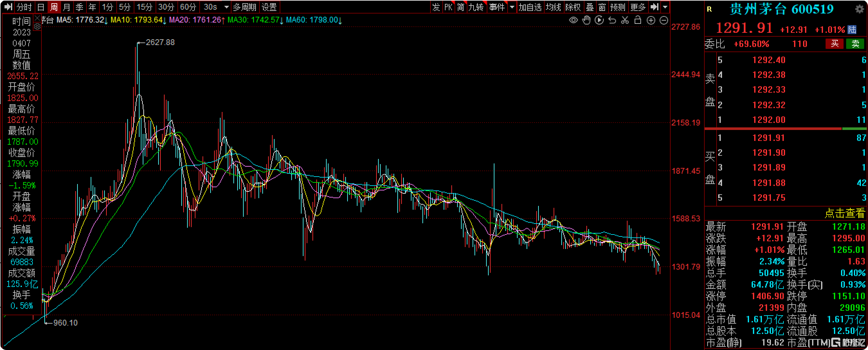Viewport: 868px width, 350px height.
Task: Expand the period dropdown after 30s
Action: click(x=226, y=7)
